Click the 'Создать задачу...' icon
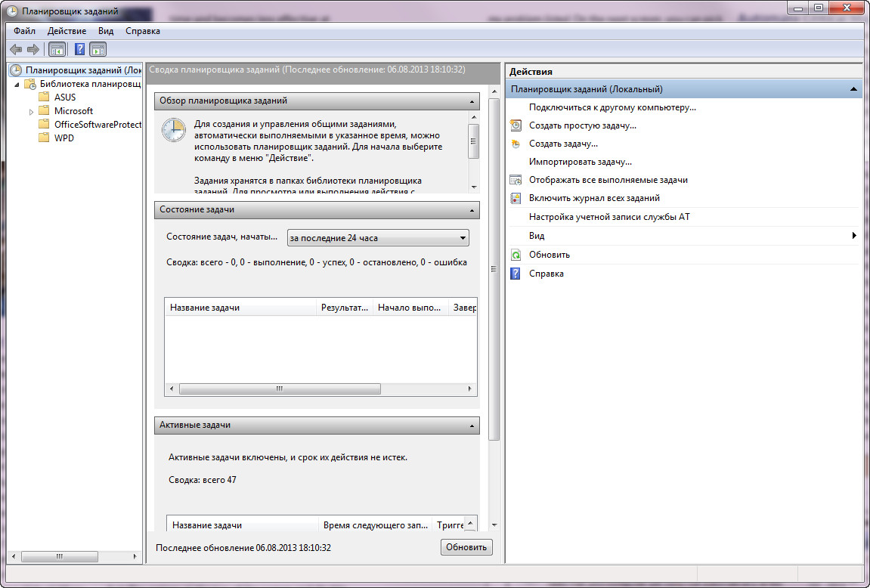This screenshot has width=870, height=588. (515, 144)
